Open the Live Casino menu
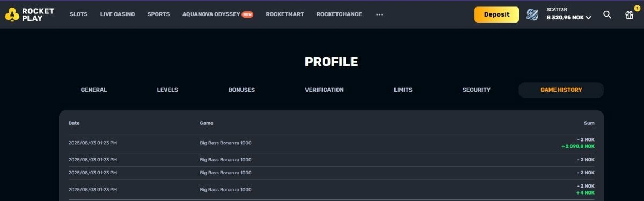 pos(118,14)
